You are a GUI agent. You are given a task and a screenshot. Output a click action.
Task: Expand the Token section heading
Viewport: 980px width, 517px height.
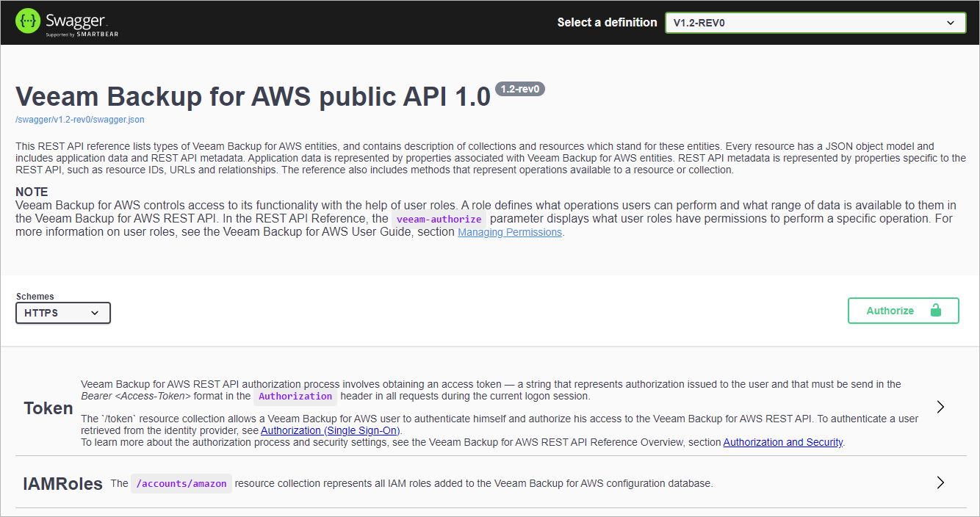click(48, 408)
